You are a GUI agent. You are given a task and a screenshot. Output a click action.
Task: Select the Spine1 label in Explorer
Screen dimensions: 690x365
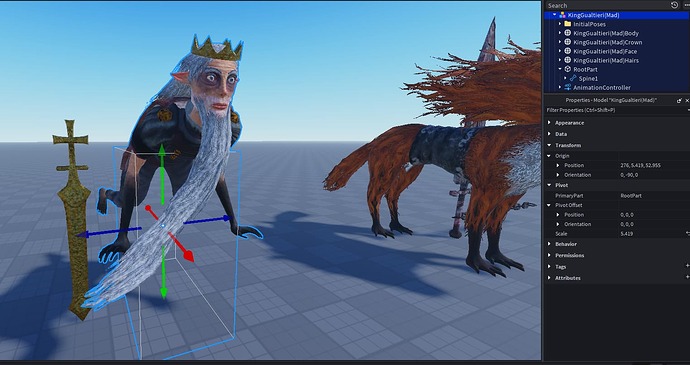tap(588, 78)
